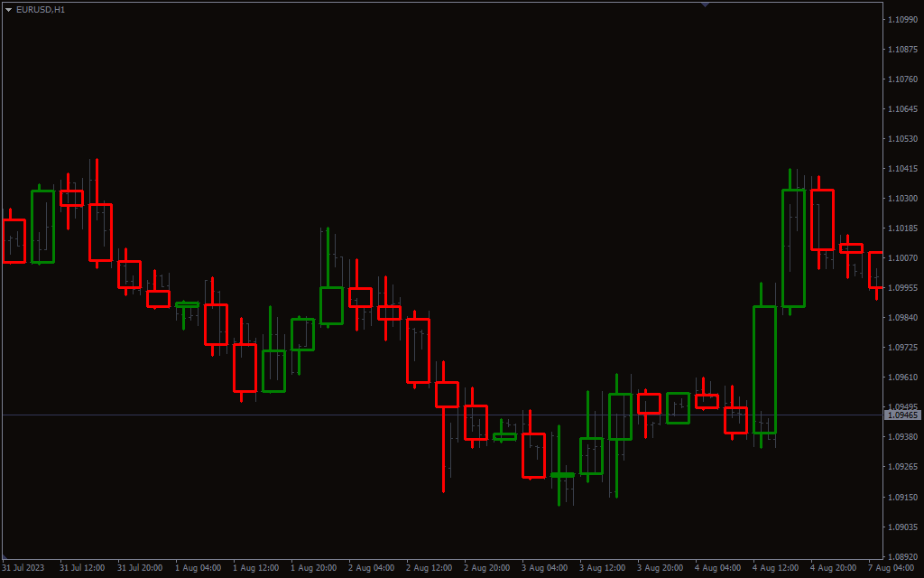The height and width of the screenshot is (578, 924).
Task: Click the 1 Aug 12:00 time label
Action: [x=255, y=568]
